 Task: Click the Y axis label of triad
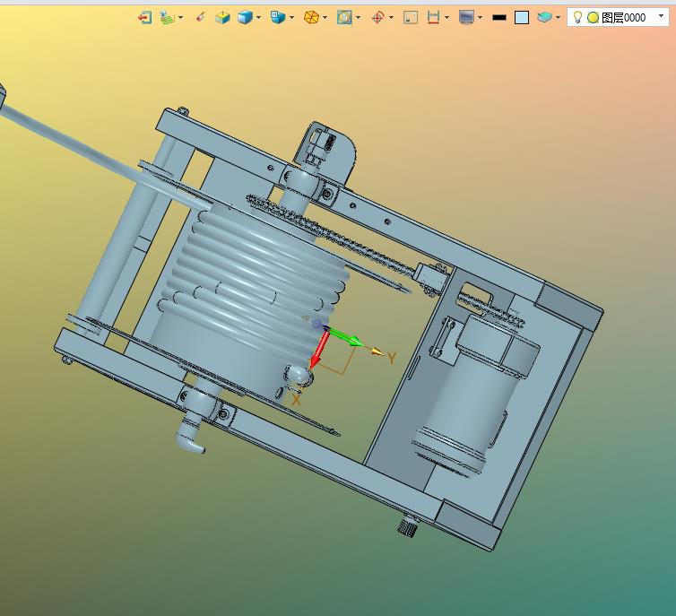tap(392, 359)
